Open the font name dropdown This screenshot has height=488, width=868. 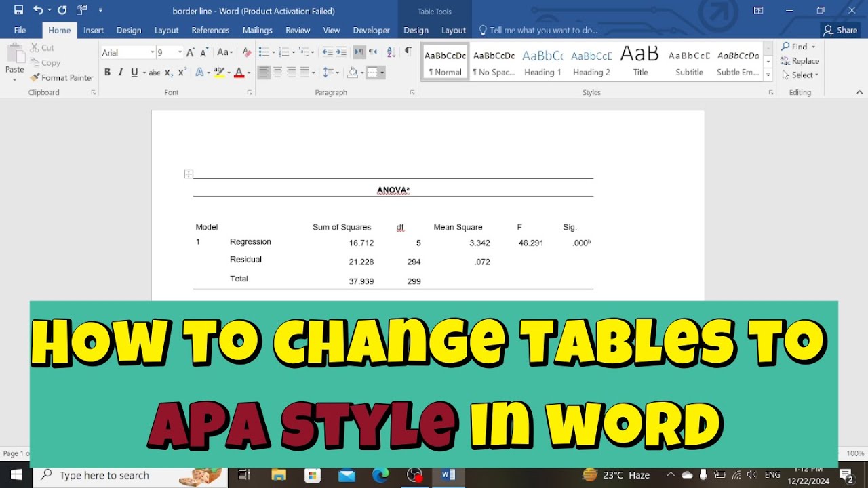click(152, 52)
